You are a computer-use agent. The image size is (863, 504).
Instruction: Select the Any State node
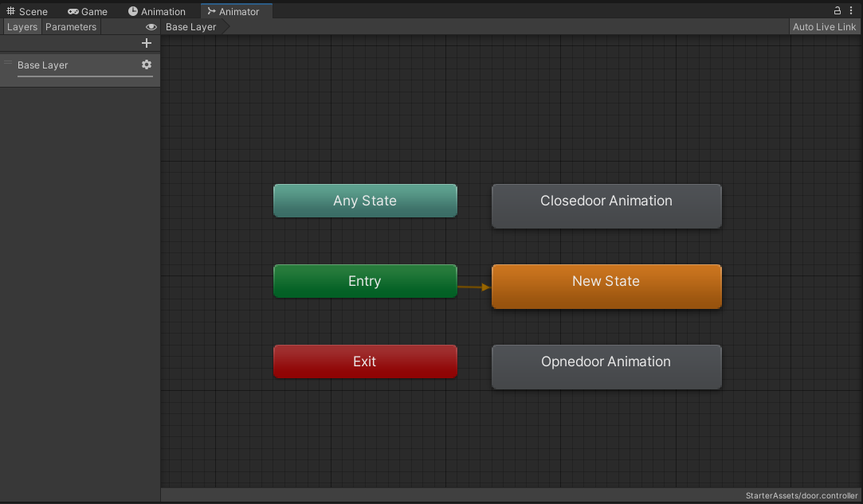(365, 201)
